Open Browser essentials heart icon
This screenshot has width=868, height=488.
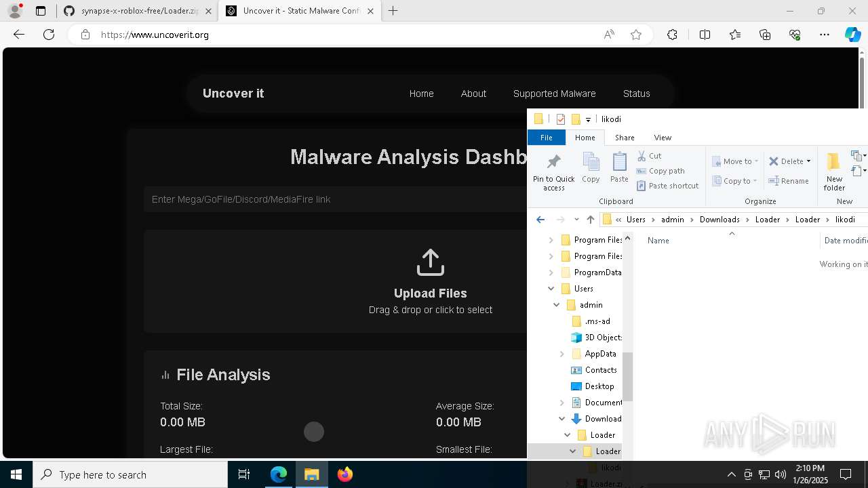tap(795, 35)
